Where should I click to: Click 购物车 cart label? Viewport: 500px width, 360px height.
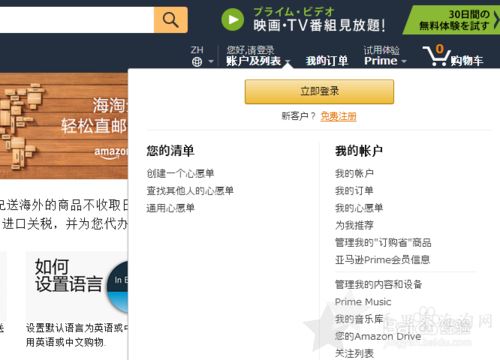[467, 61]
